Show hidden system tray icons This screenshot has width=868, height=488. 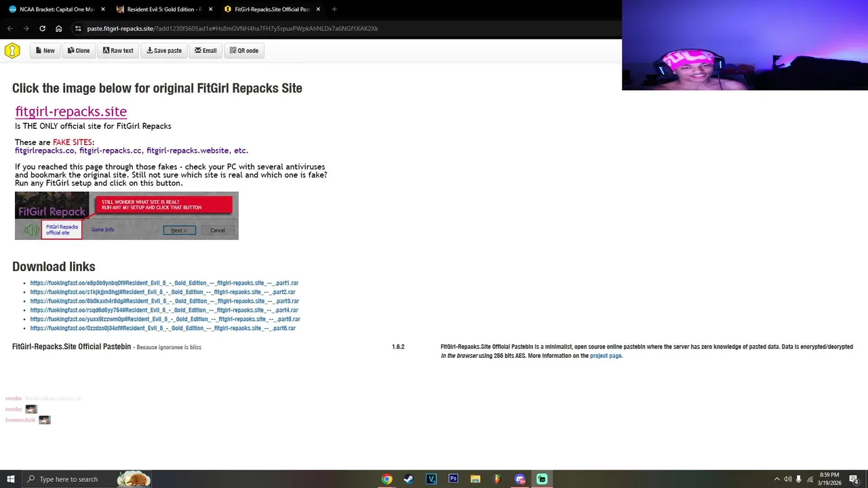[776, 479]
